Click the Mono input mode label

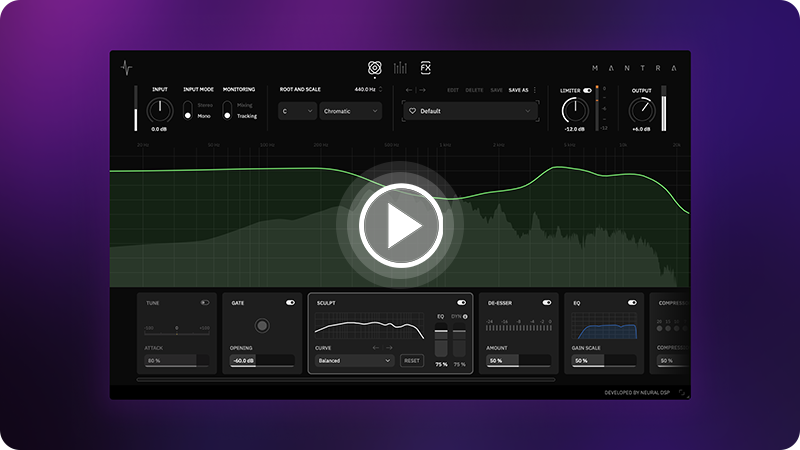pos(204,116)
